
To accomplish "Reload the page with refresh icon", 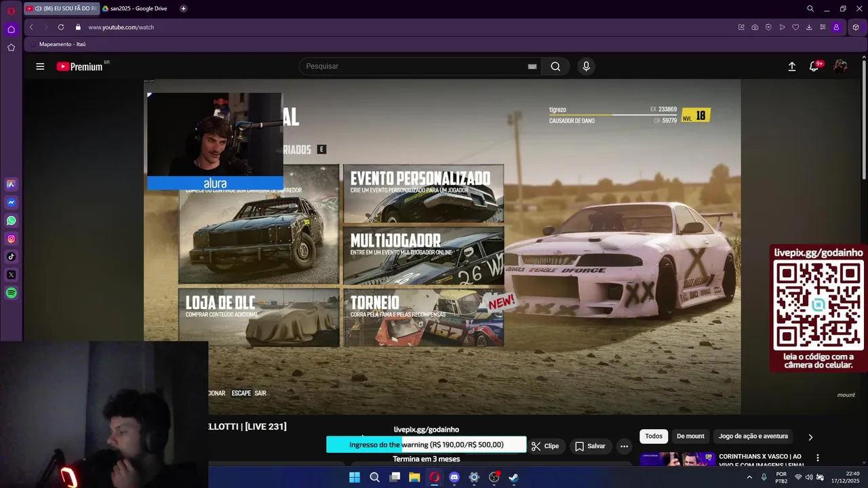I will pos(61,27).
